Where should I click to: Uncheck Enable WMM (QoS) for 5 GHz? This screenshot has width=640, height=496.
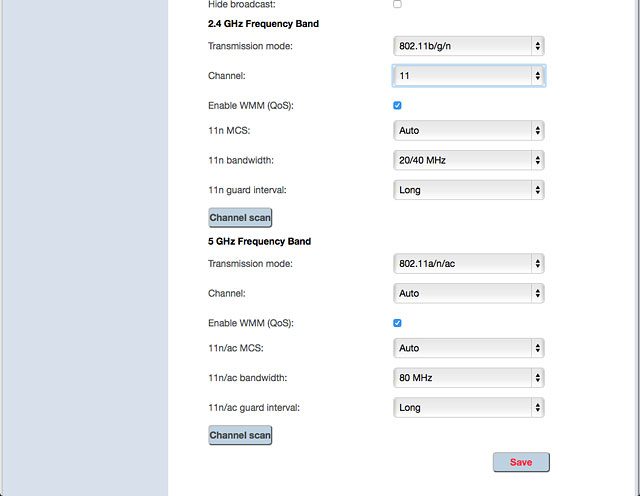pyautogui.click(x=397, y=323)
